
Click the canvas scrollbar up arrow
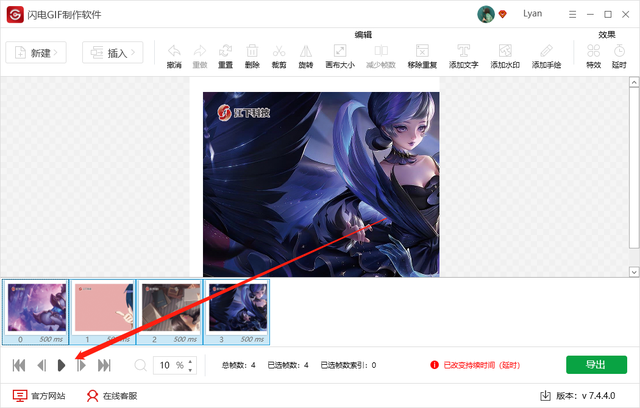point(634,82)
